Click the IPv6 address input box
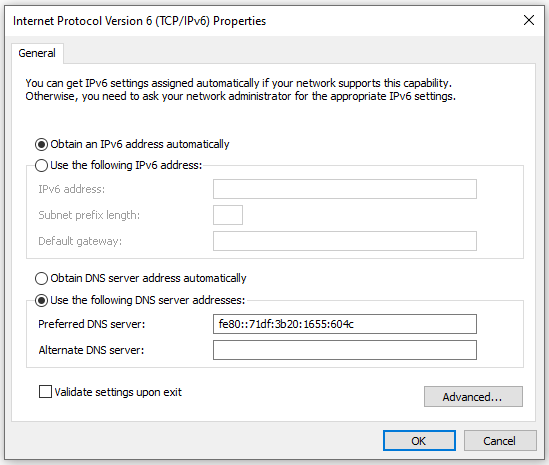Screen dimensions: 549x465 [345, 189]
